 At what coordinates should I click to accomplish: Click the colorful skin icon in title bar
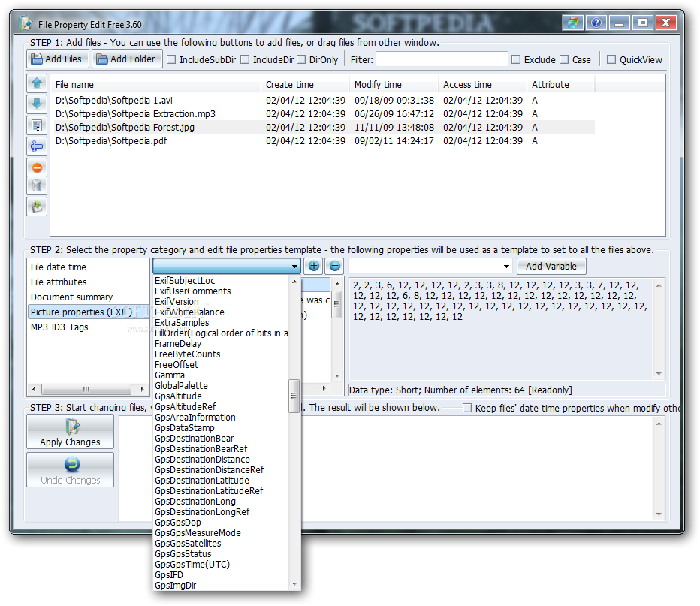click(x=573, y=23)
